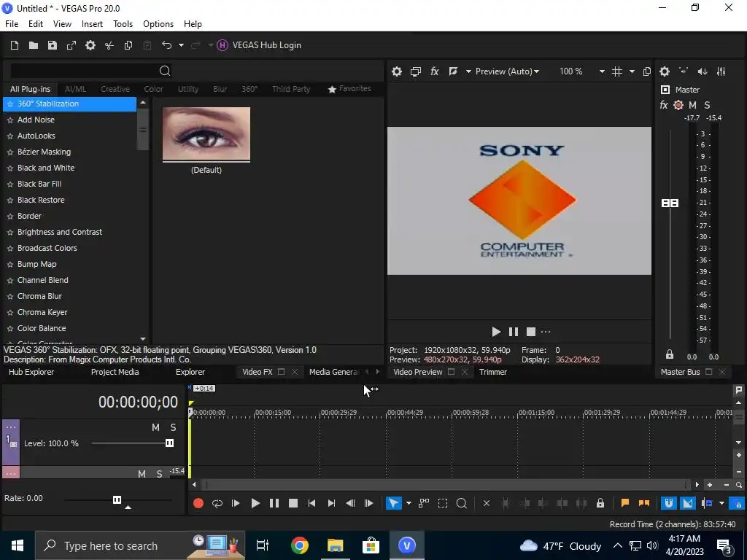Screen dimensions: 747x560
Task: Open a project using the folder toolbar icon
Action: 34,45
